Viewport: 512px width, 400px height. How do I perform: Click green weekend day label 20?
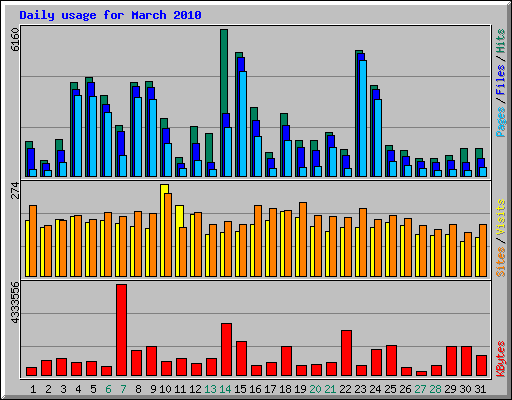[315, 389]
